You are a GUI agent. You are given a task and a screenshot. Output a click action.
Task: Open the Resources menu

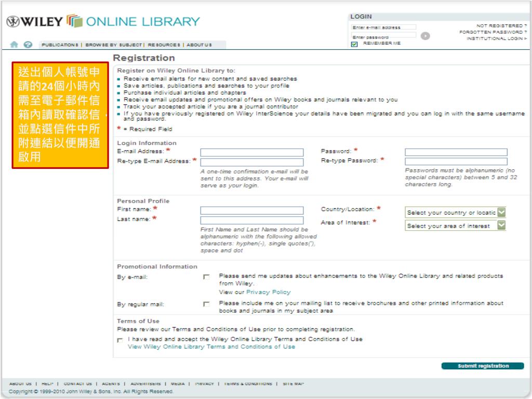[164, 45]
